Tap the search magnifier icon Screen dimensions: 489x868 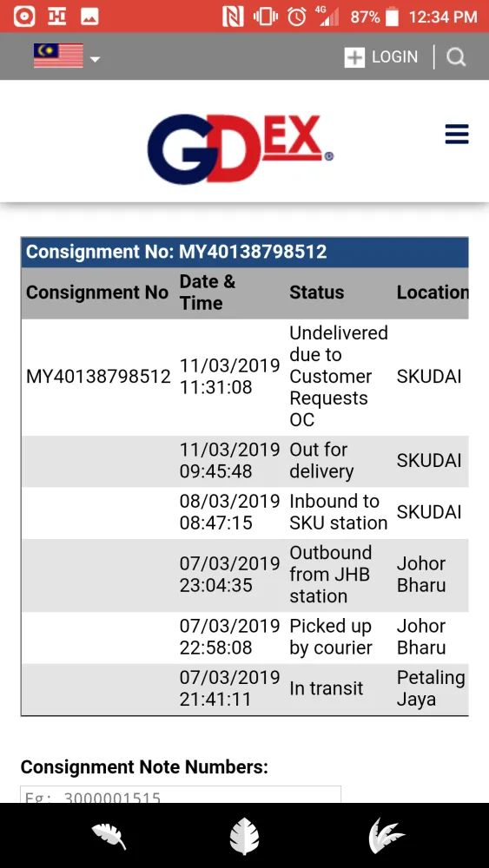coord(456,57)
